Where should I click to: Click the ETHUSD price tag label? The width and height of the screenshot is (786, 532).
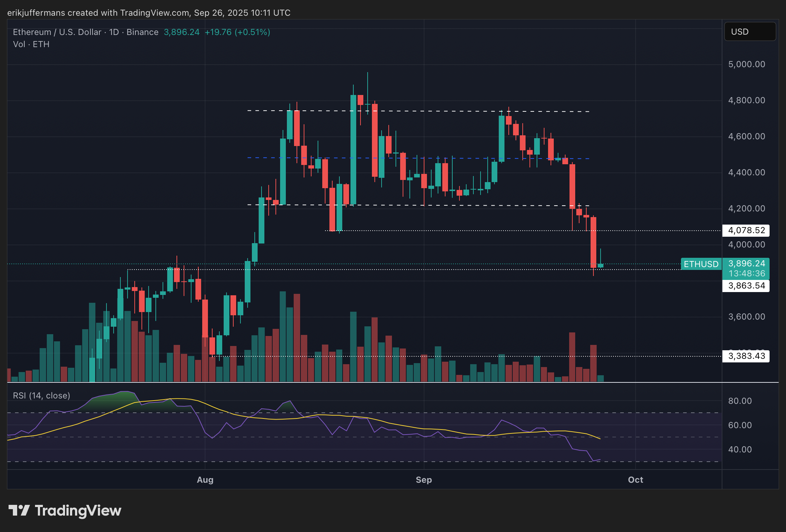(701, 264)
